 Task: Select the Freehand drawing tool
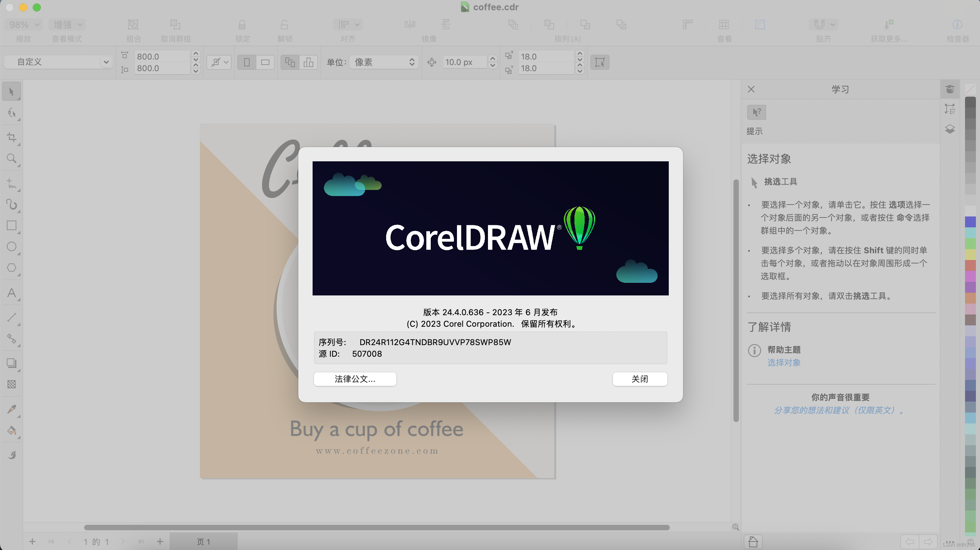(x=12, y=183)
